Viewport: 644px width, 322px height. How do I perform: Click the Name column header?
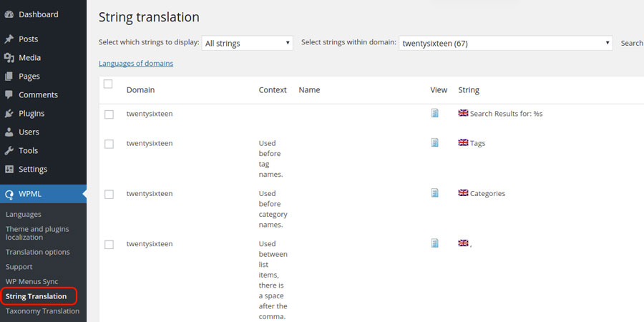(309, 90)
